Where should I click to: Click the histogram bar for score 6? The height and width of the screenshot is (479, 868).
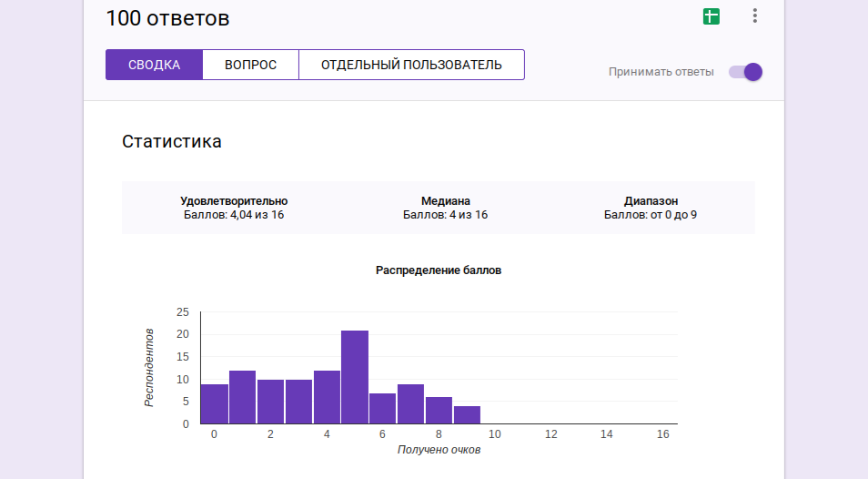pyautogui.click(x=382, y=408)
